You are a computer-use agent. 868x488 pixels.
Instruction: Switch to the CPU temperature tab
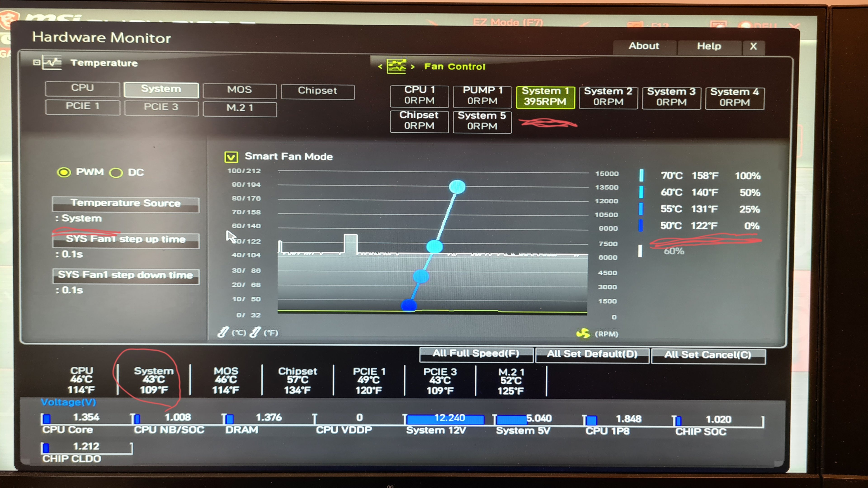pyautogui.click(x=82, y=88)
